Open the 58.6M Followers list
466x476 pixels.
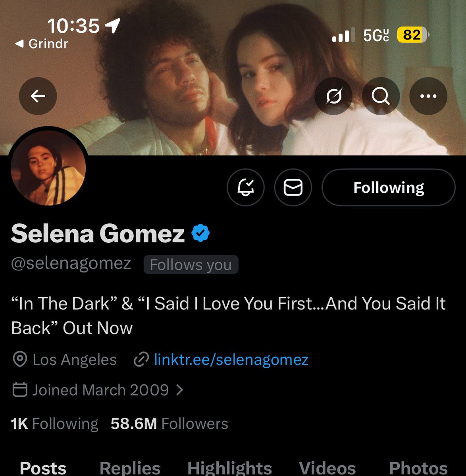[x=169, y=424]
